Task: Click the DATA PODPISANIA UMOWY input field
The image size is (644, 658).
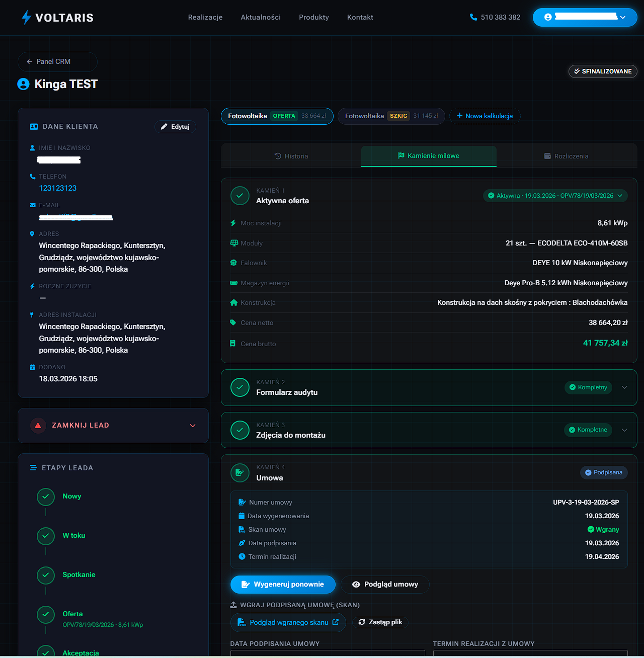Action: pyautogui.click(x=327, y=654)
